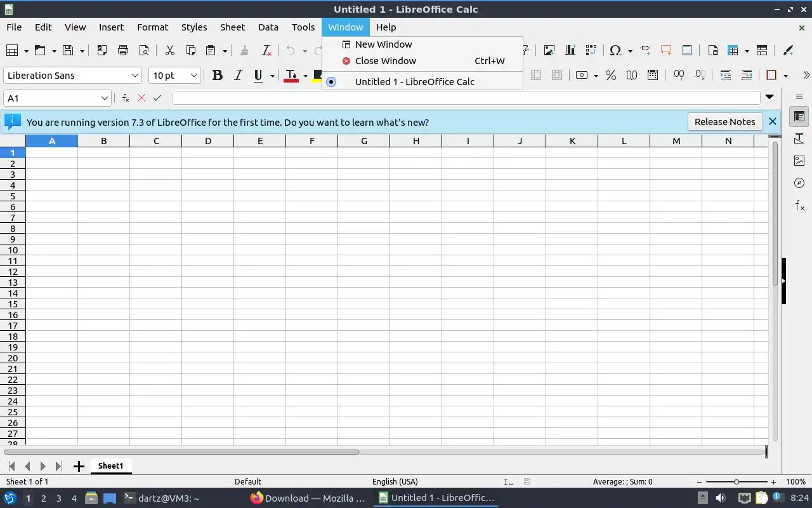Toggle Italic formatting

(238, 75)
